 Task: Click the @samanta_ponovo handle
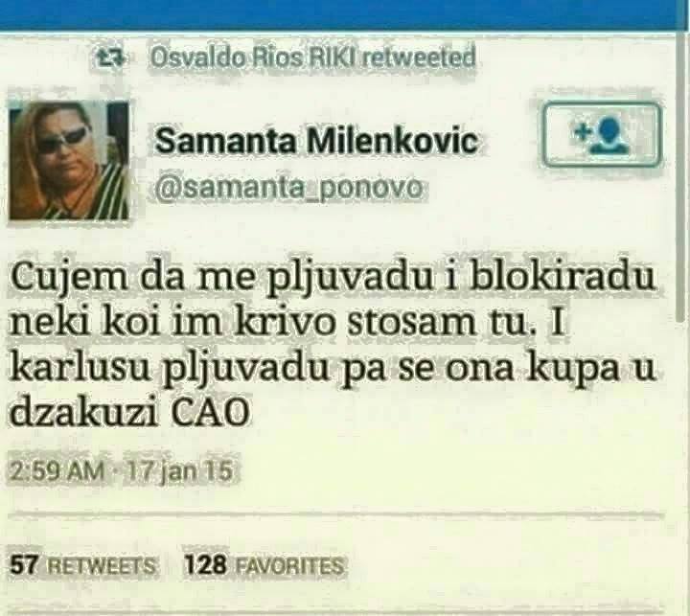(x=288, y=189)
